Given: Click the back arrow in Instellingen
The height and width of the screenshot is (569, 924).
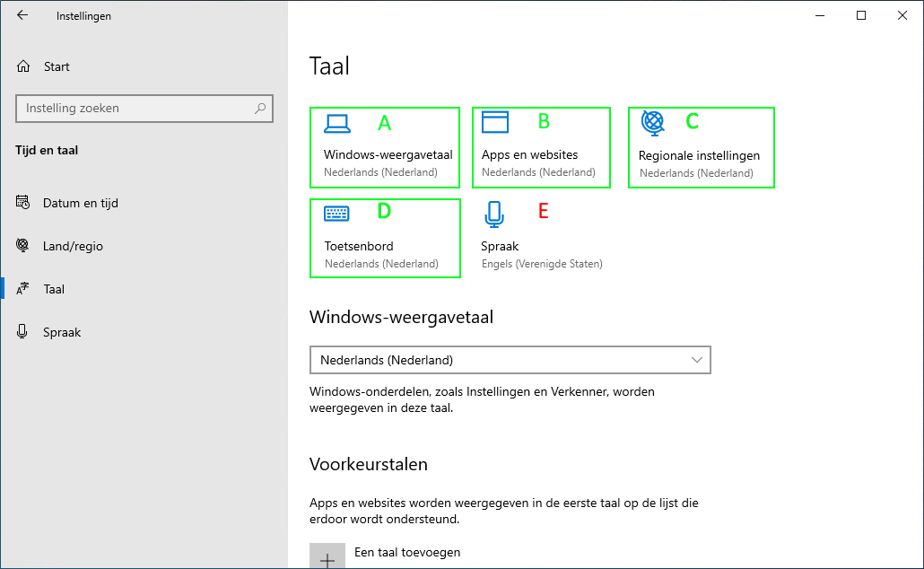Looking at the screenshot, I should click(x=22, y=15).
